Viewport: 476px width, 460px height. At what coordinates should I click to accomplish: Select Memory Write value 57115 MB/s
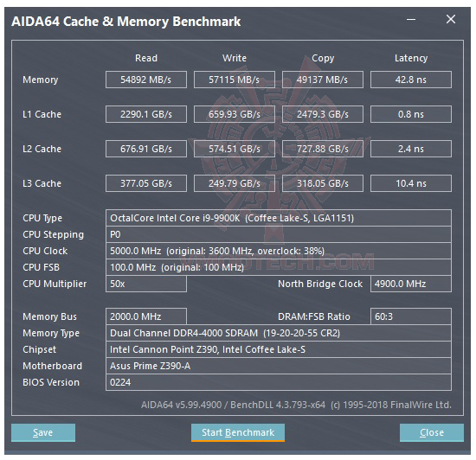coord(235,80)
